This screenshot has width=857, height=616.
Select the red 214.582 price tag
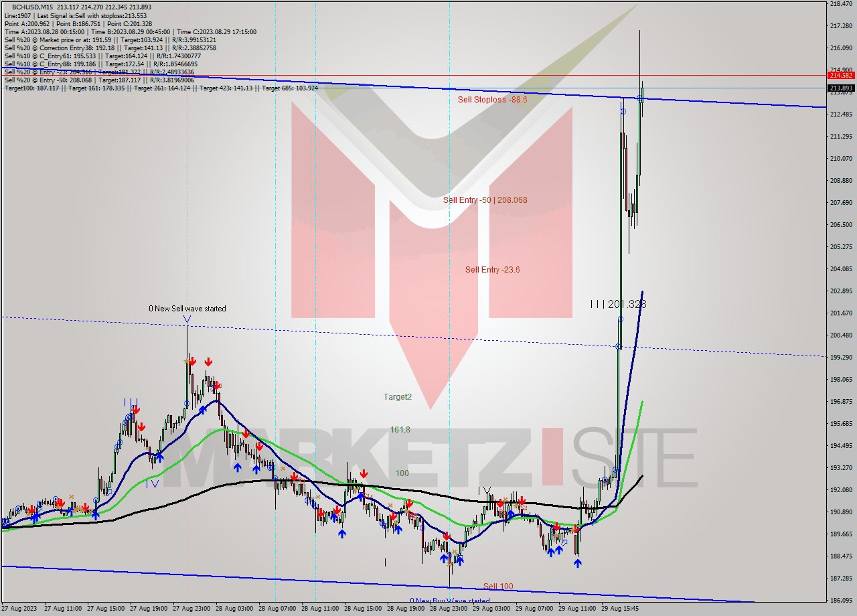(x=841, y=76)
